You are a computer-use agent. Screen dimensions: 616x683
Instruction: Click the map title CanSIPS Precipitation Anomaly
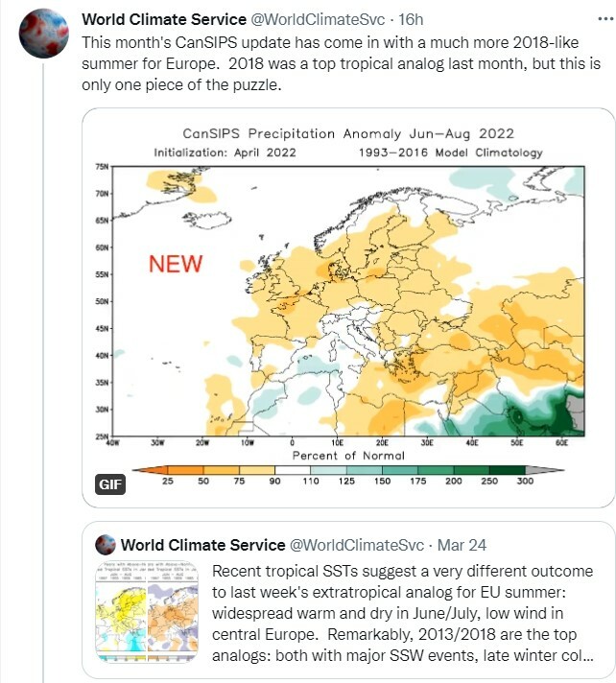[348, 133]
